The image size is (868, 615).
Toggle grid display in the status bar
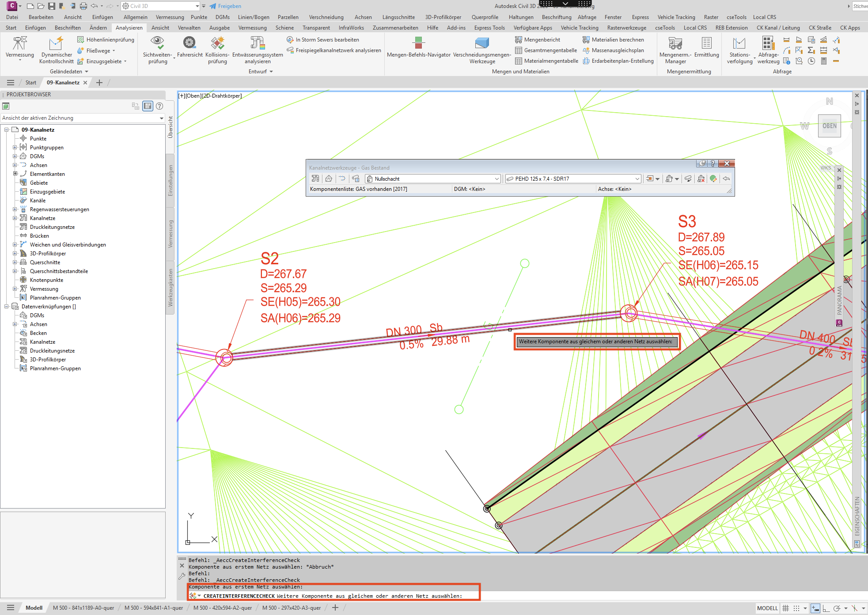[785, 608]
